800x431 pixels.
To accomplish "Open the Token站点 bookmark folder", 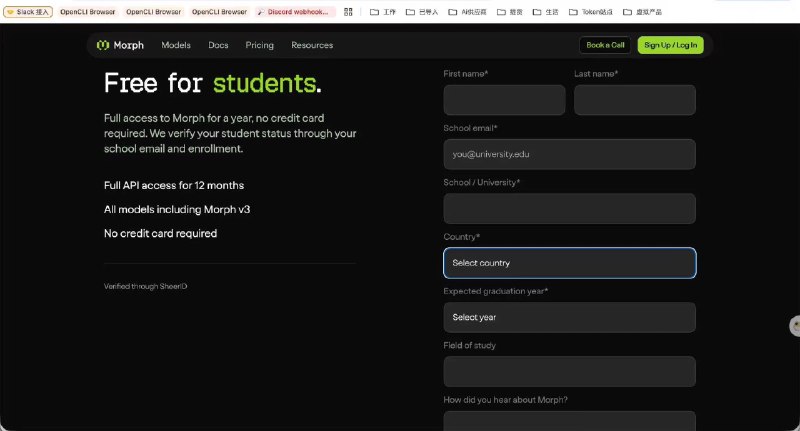I will click(x=591, y=12).
